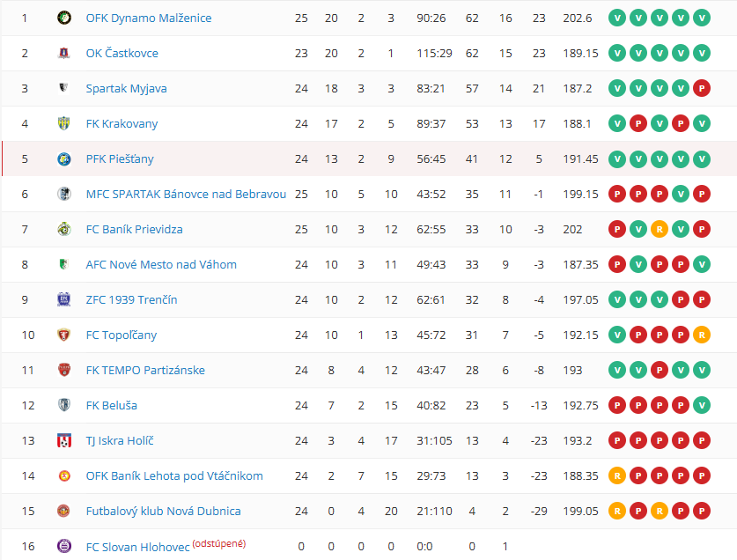Click the last form badge for PFK Piešťany
The width and height of the screenshot is (737, 560).
702,158
